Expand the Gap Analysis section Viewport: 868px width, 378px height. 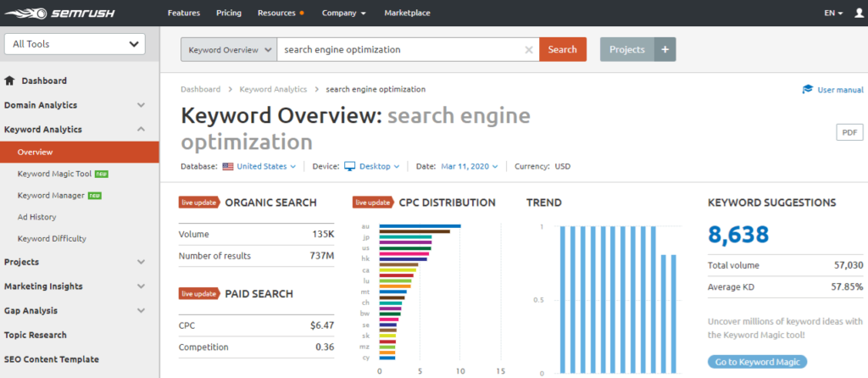pyautogui.click(x=142, y=310)
